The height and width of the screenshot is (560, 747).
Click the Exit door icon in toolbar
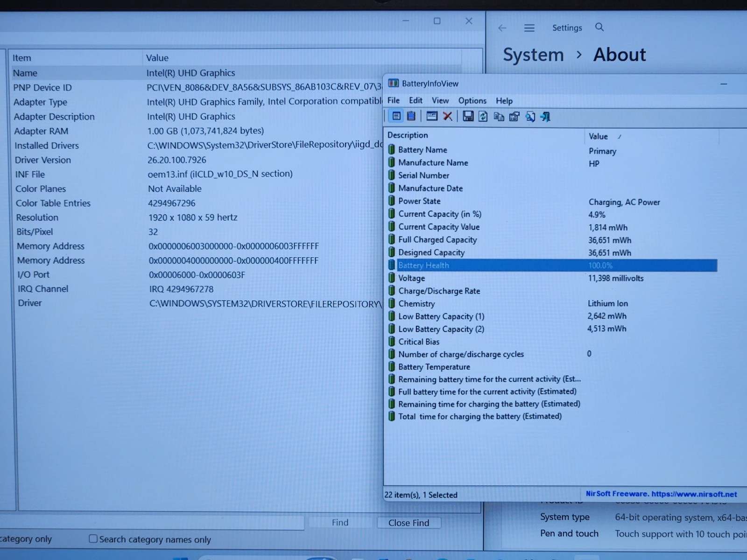click(x=545, y=117)
